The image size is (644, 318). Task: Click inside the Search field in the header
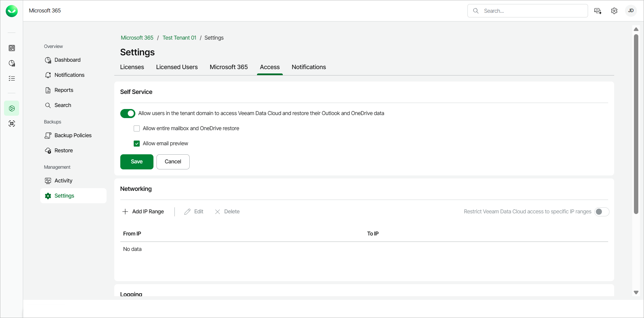coord(527,11)
